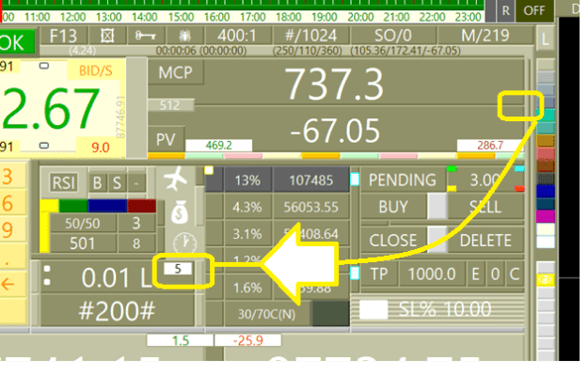Click the small pale-yellow square left of 13%
Viewport: 588px width, 375px height.
click(209, 170)
